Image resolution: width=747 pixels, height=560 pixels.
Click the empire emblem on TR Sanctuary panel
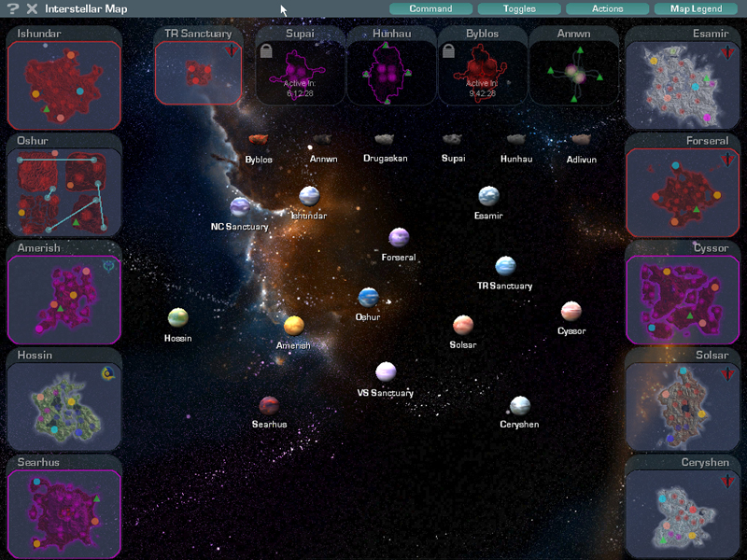pyautogui.click(x=232, y=50)
